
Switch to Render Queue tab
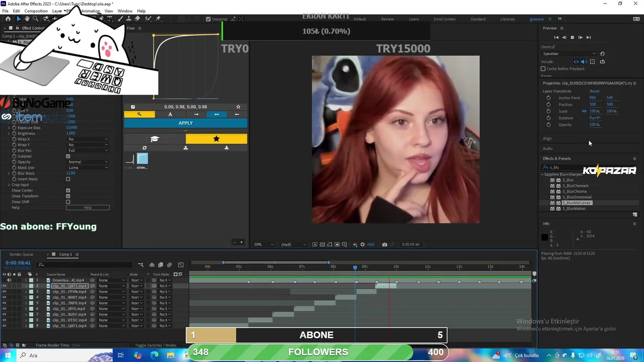tap(21, 254)
